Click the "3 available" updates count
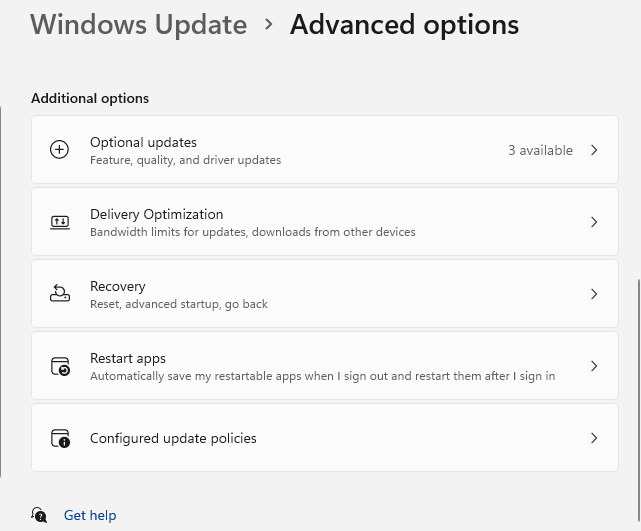The height and width of the screenshot is (531, 641). [x=540, y=150]
